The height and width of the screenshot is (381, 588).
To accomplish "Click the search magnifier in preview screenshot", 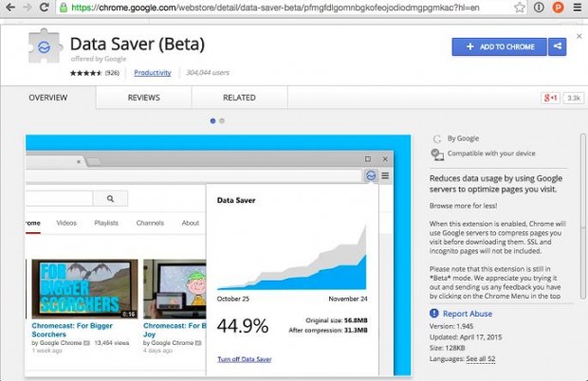I will click(x=110, y=198).
